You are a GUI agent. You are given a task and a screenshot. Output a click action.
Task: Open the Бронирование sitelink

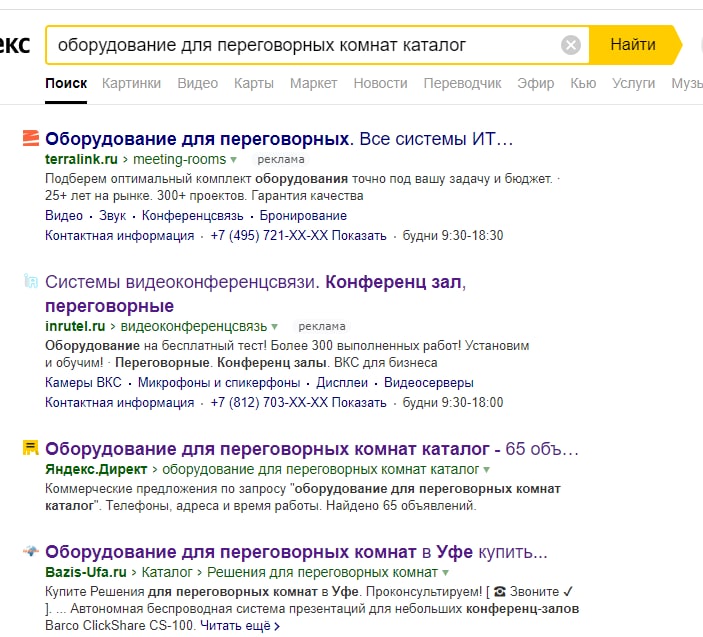(x=303, y=216)
